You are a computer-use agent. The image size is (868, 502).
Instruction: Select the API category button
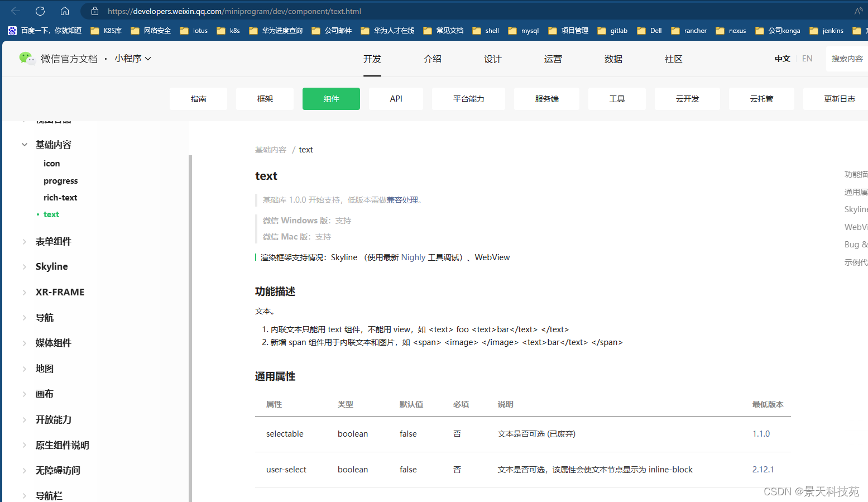(x=396, y=99)
